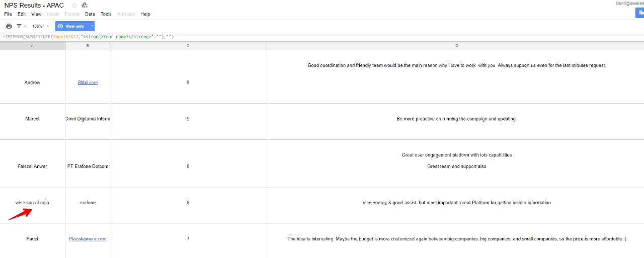Click the print icon in the toolbar

(9, 26)
